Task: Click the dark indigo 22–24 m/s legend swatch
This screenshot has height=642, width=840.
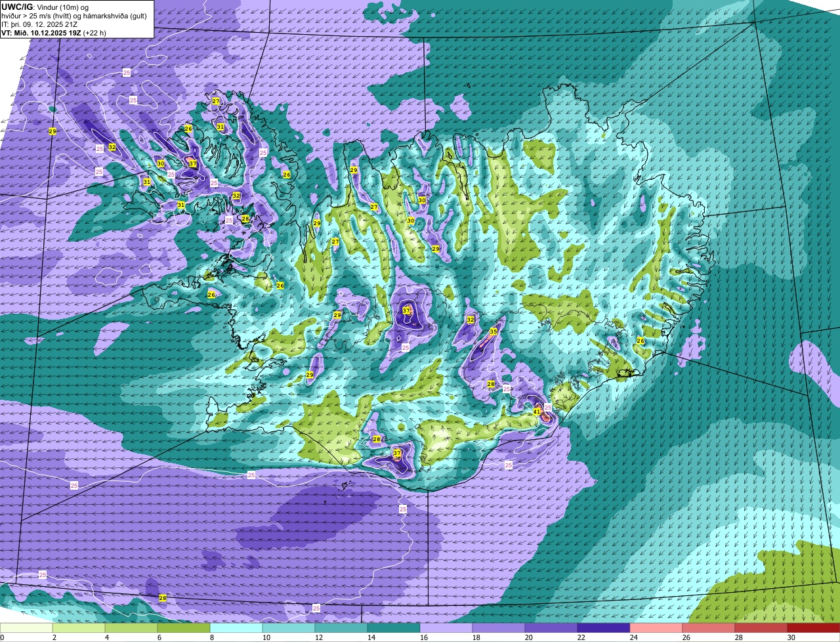Action: click(x=604, y=628)
